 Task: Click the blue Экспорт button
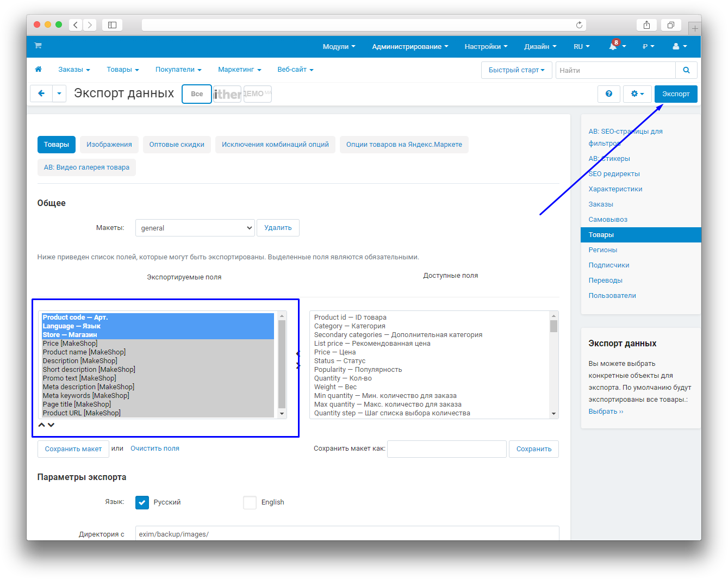tap(675, 94)
